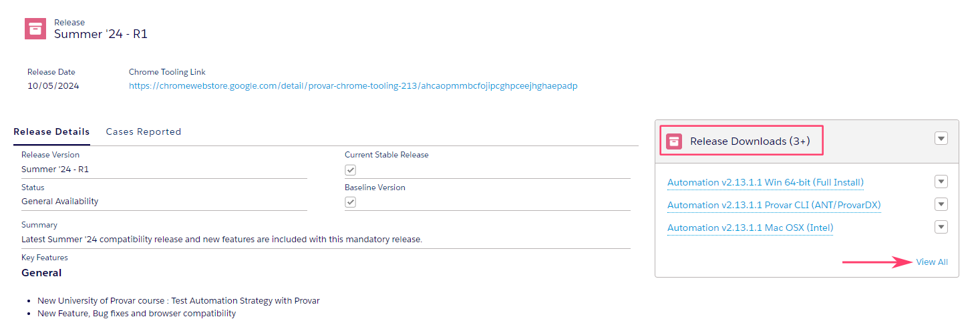
Task: Toggle the Current Stable Release checkbox
Action: [350, 170]
